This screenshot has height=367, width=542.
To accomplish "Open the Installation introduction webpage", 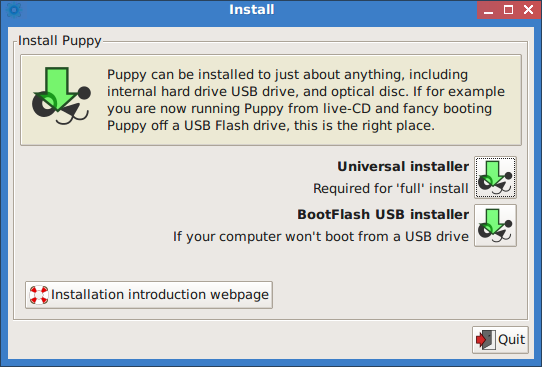I will [149, 295].
